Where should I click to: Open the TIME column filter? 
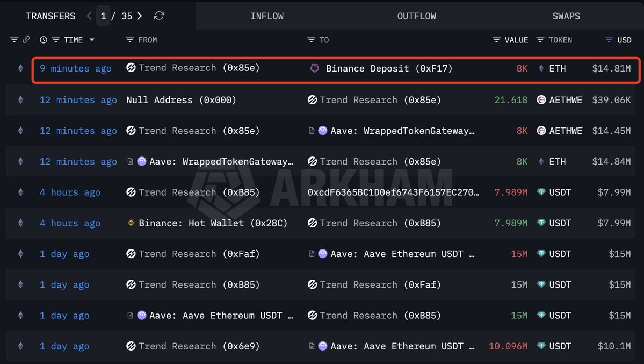56,40
